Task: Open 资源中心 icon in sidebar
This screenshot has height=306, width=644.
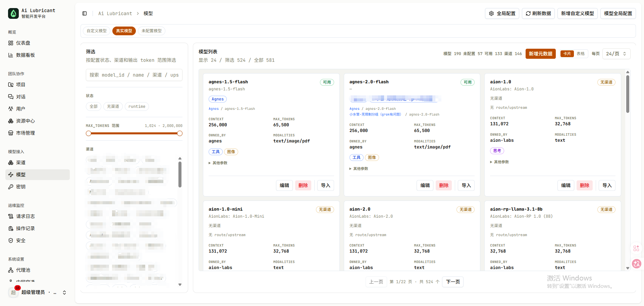Action: (11, 121)
